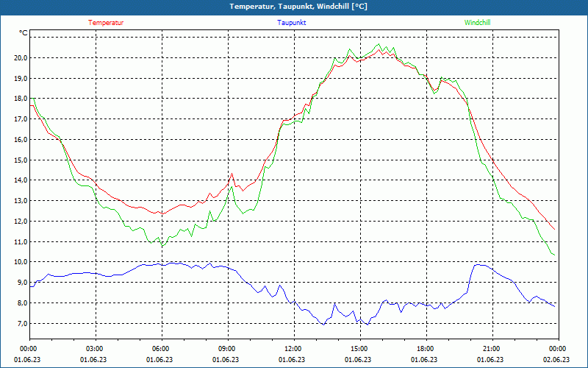588x368 pixels.
Task: Click the 02.06.23 date label
Action: pyautogui.click(x=556, y=360)
